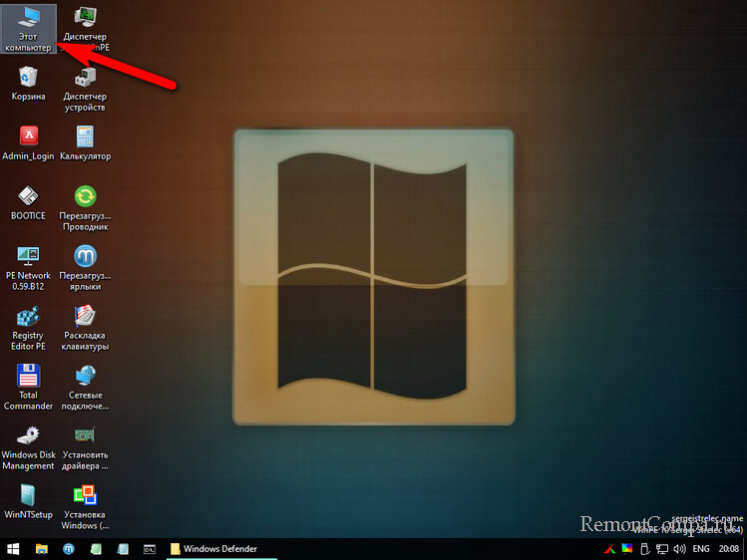
Task: Select the Перезагрузить Проводник green icon
Action: click(85, 208)
